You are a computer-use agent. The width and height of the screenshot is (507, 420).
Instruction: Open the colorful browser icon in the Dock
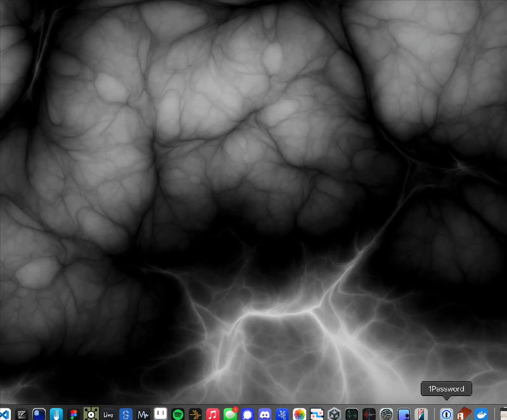click(298, 414)
